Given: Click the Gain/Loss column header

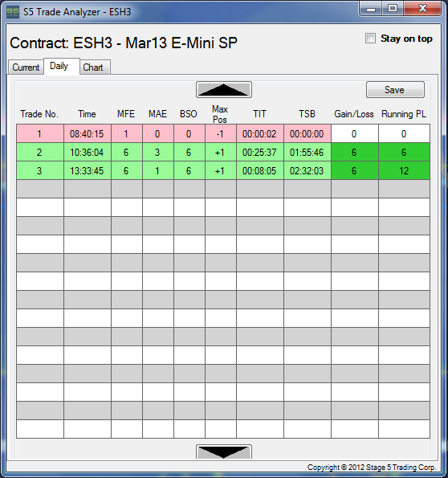Looking at the screenshot, I should pos(354,114).
